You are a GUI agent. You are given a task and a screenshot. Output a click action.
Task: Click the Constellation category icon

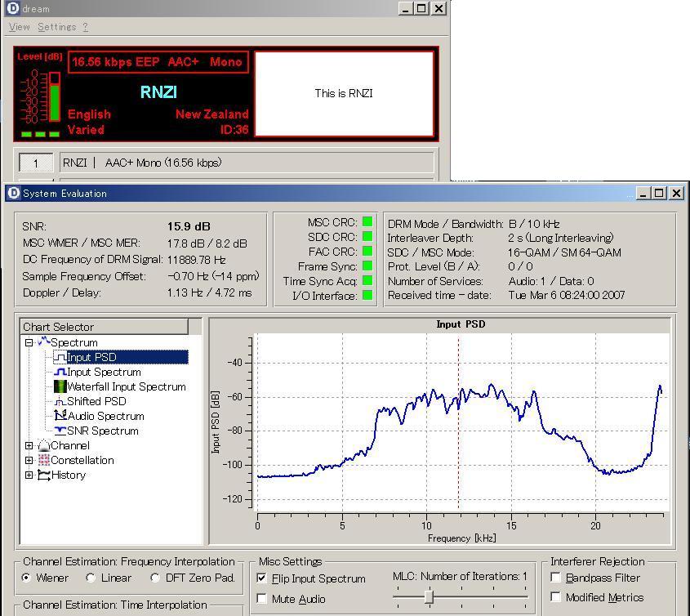pyautogui.click(x=43, y=460)
